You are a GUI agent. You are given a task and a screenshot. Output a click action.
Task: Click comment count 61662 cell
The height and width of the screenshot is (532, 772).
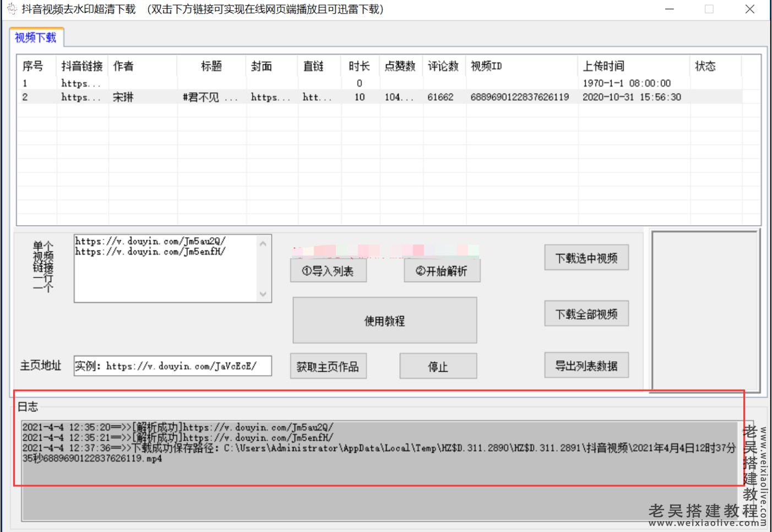(441, 97)
